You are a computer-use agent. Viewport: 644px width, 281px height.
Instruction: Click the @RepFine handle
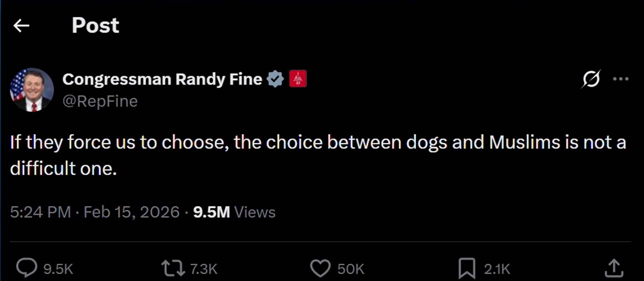point(100,101)
